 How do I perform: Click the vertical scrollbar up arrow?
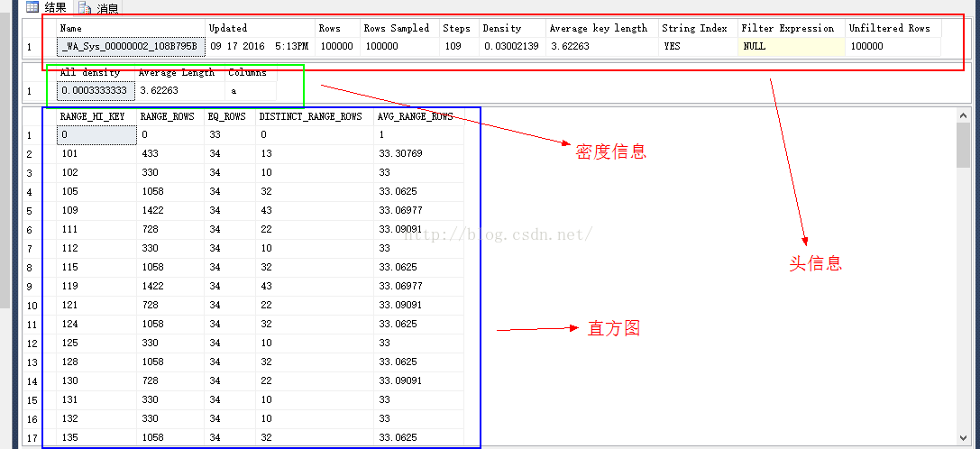(963, 115)
